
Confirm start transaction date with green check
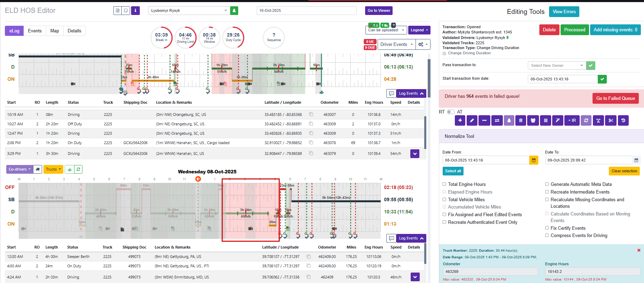[x=602, y=79]
